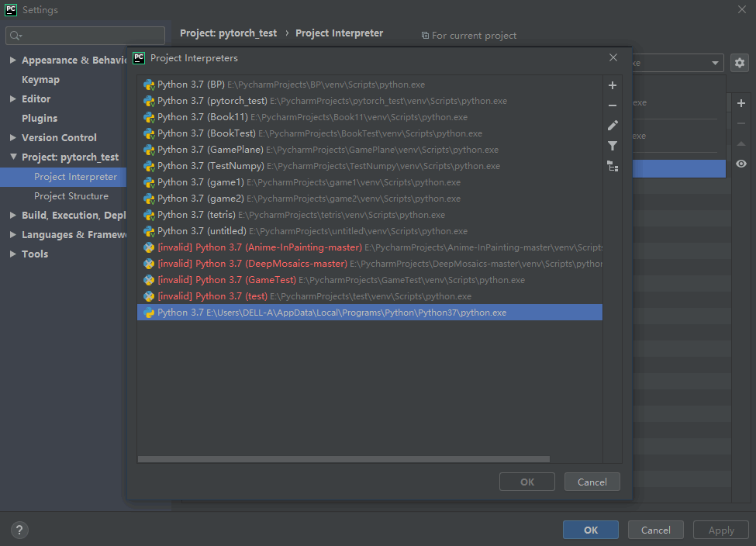756x546 pixels.
Task: Select the Python 3.7 (tetris) interpreter
Action: point(370,215)
